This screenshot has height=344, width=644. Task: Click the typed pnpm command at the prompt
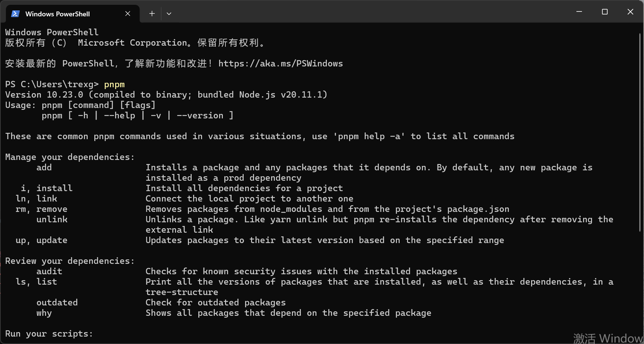(114, 84)
